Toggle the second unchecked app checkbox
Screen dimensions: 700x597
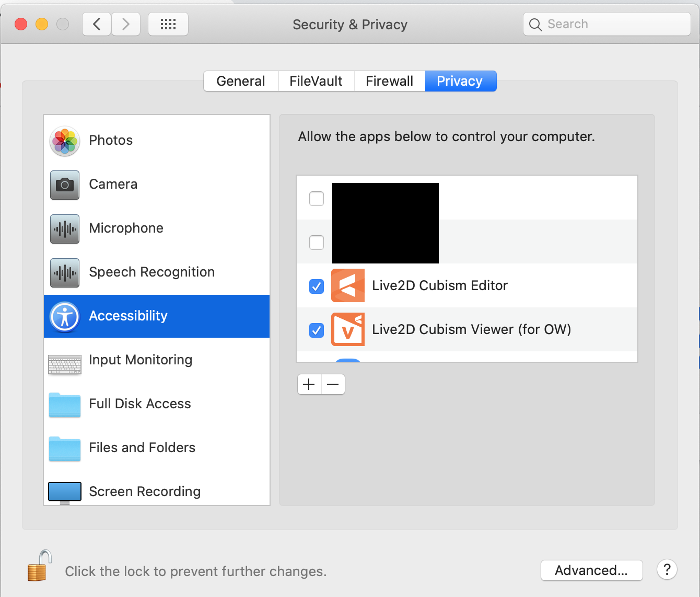(317, 243)
